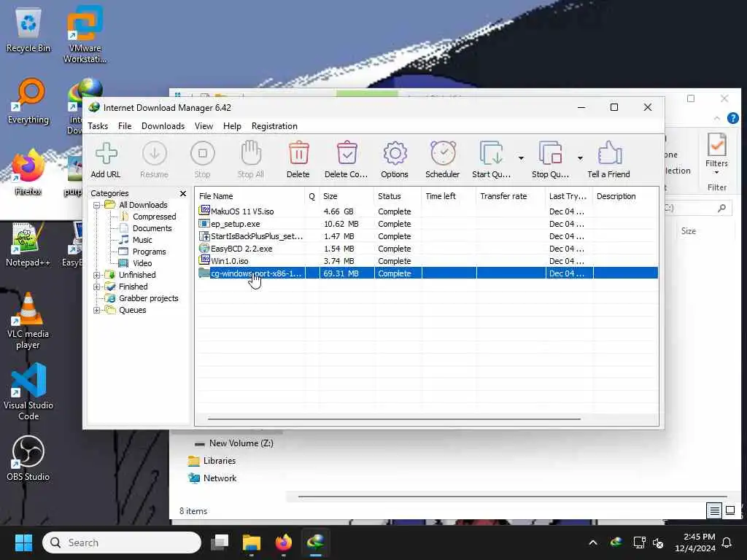747x560 pixels.
Task: Select the Everything desktop icon
Action: [28, 102]
